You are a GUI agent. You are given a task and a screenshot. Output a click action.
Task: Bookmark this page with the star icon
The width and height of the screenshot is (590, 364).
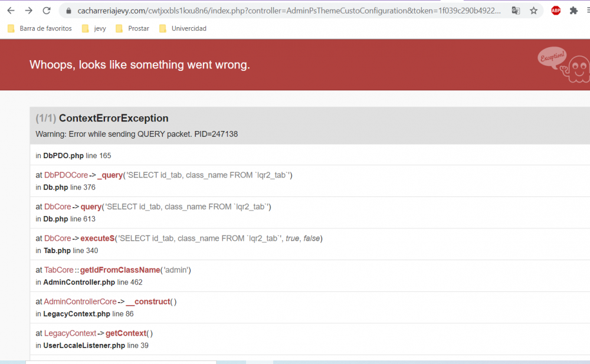533,11
